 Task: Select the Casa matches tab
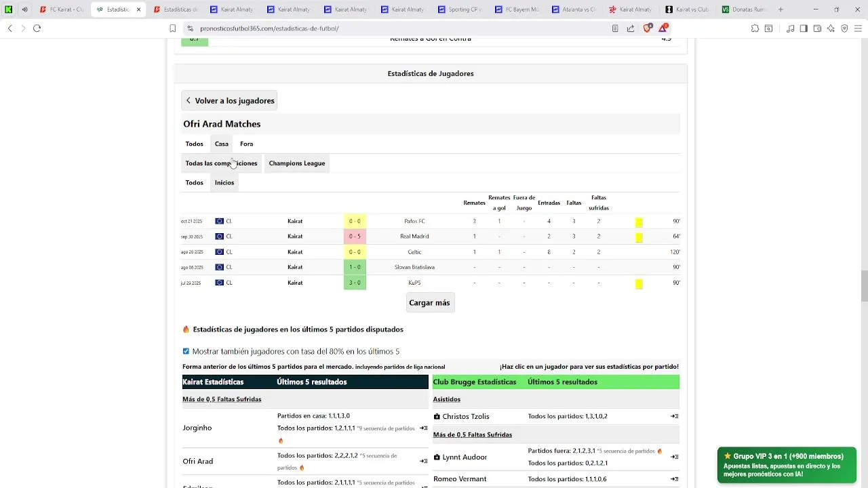(222, 144)
